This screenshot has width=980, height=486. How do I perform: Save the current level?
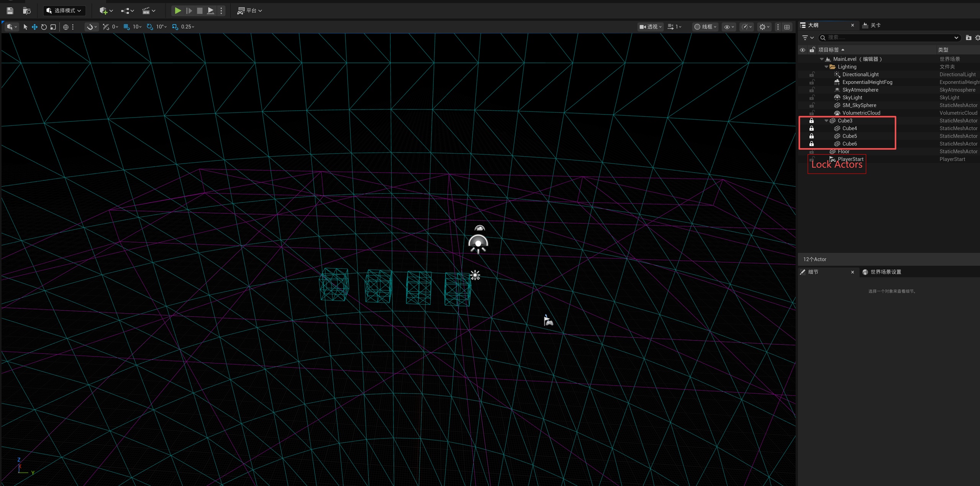click(x=10, y=11)
